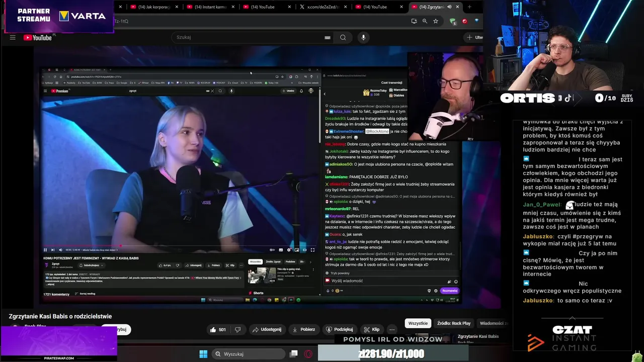The height and width of the screenshot is (362, 644).
Task: Open Task View on the taskbar
Action: 294,354
